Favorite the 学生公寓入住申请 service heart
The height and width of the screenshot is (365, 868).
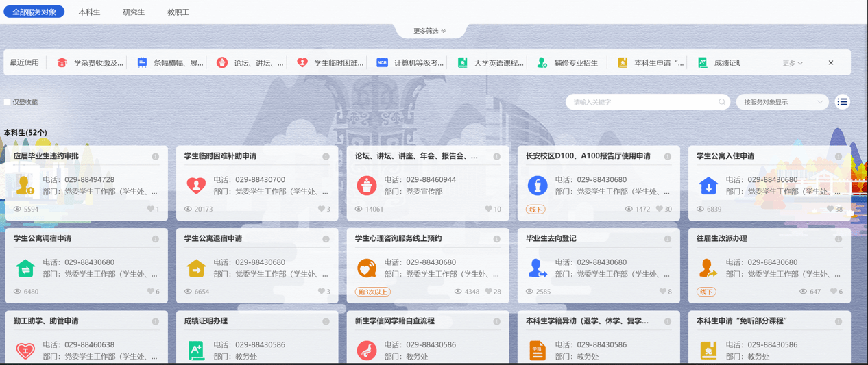[830, 210]
